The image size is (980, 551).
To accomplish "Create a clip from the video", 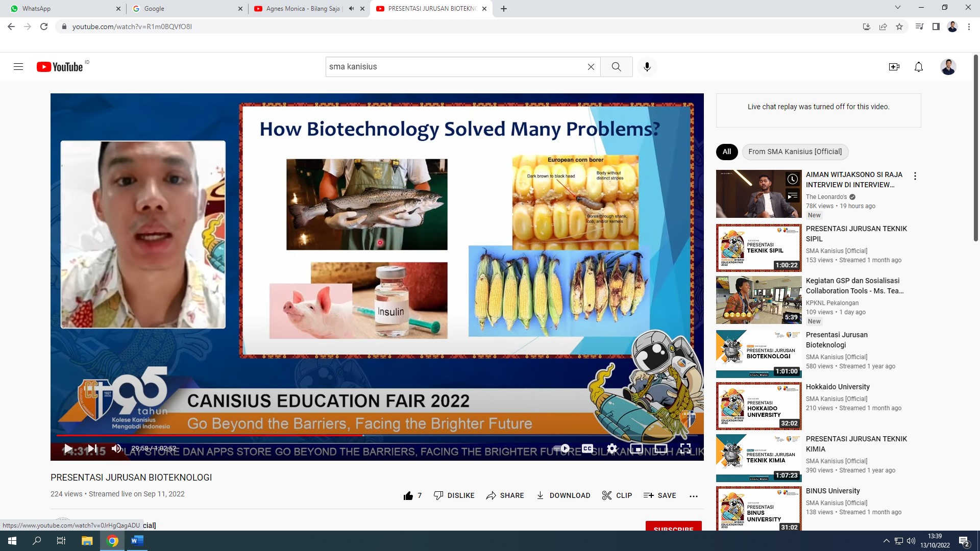I will pyautogui.click(x=617, y=495).
